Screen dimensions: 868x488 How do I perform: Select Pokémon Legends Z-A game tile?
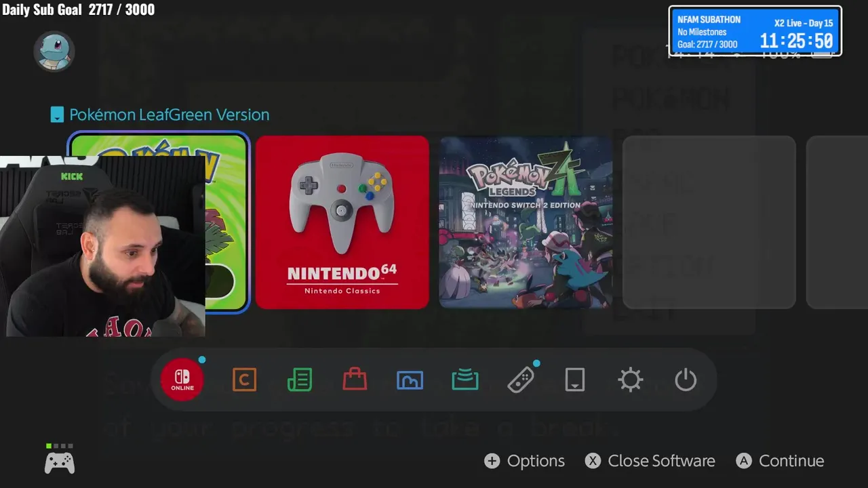(x=526, y=222)
